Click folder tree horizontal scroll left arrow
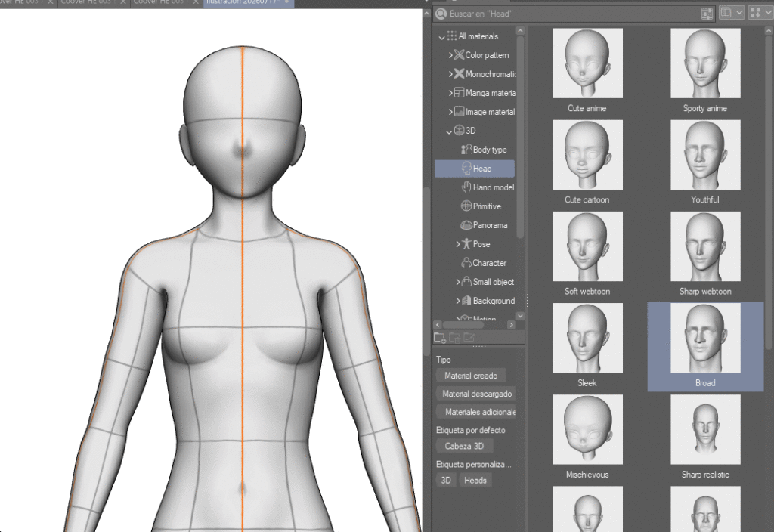774x532 pixels. pyautogui.click(x=438, y=325)
